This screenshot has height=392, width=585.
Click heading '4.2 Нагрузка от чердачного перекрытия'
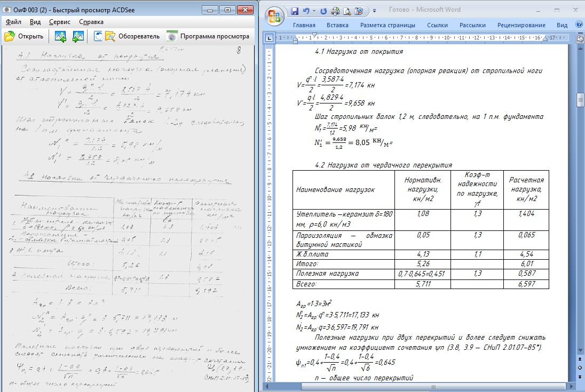coord(384,165)
